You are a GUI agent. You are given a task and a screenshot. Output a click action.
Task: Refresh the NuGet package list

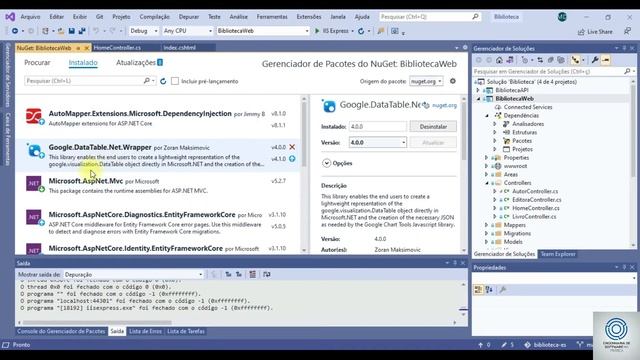(163, 81)
